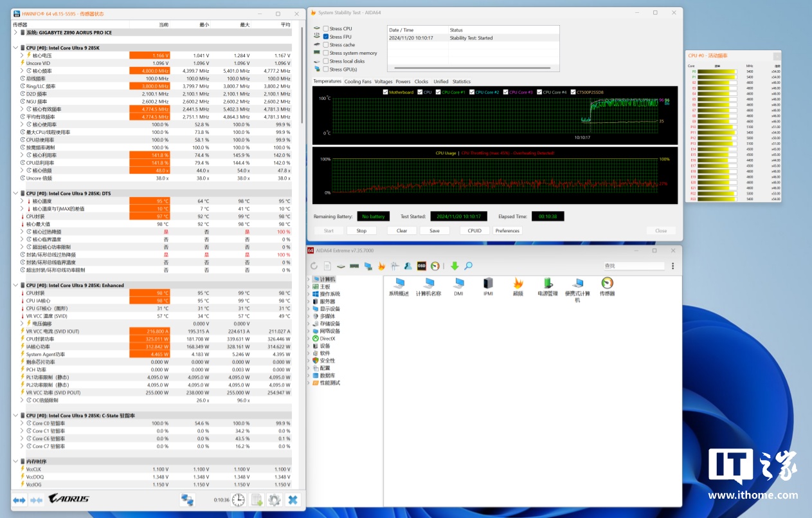Click the 查找 search input field
This screenshot has height=518, width=812.
pos(633,266)
